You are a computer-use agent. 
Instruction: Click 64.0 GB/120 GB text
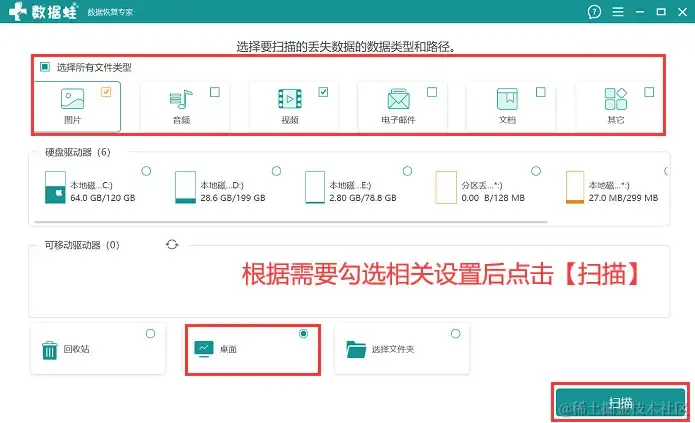coord(103,198)
